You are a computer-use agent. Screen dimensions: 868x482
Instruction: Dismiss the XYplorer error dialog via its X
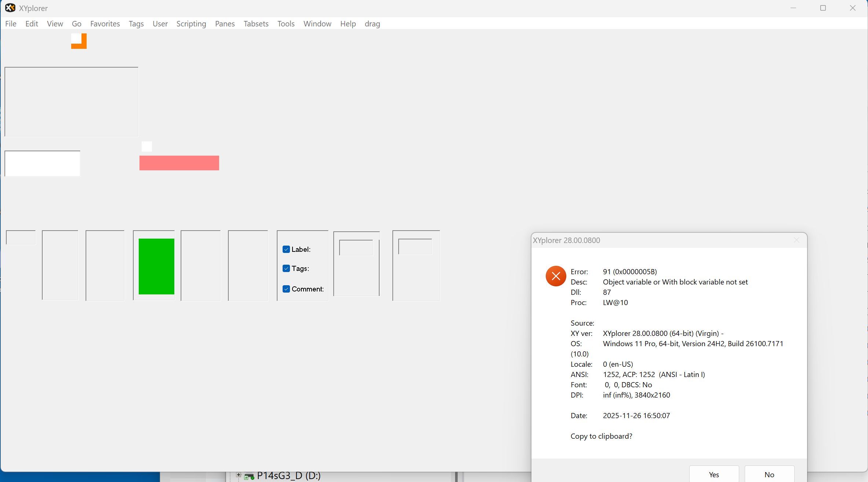tap(796, 240)
